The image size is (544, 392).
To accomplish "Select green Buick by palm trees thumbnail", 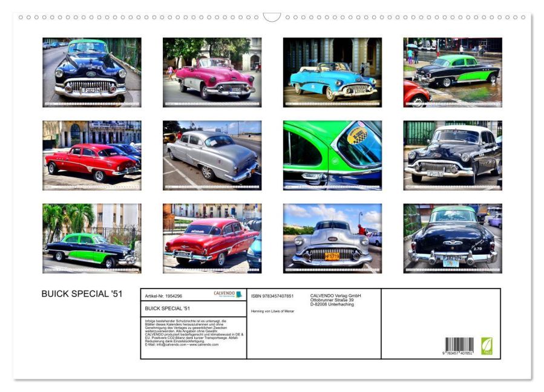I will pyautogui.click(x=92, y=238).
